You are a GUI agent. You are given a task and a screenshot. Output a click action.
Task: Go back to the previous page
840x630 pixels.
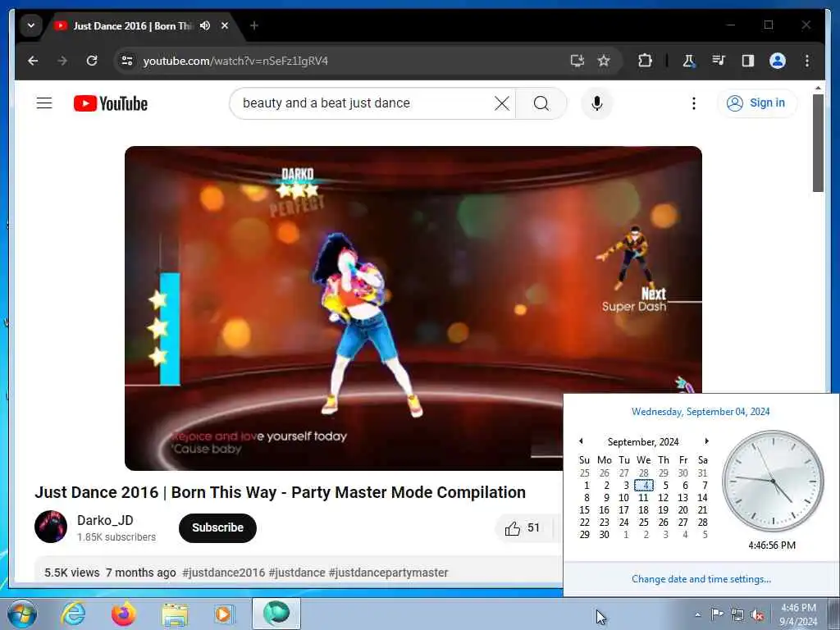[x=33, y=61]
